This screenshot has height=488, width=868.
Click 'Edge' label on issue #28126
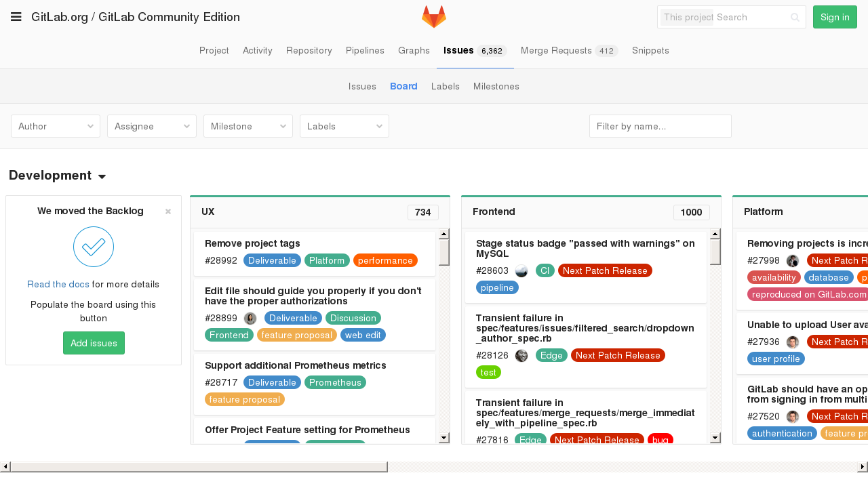[x=551, y=355]
